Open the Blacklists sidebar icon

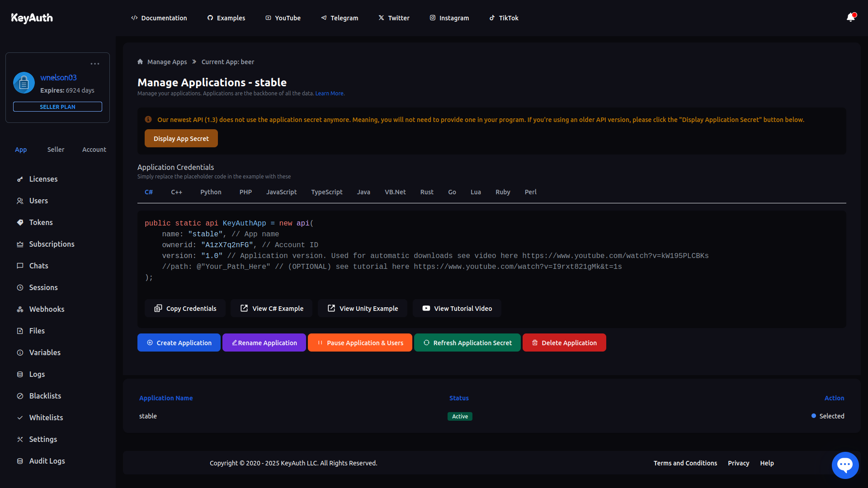coord(20,396)
